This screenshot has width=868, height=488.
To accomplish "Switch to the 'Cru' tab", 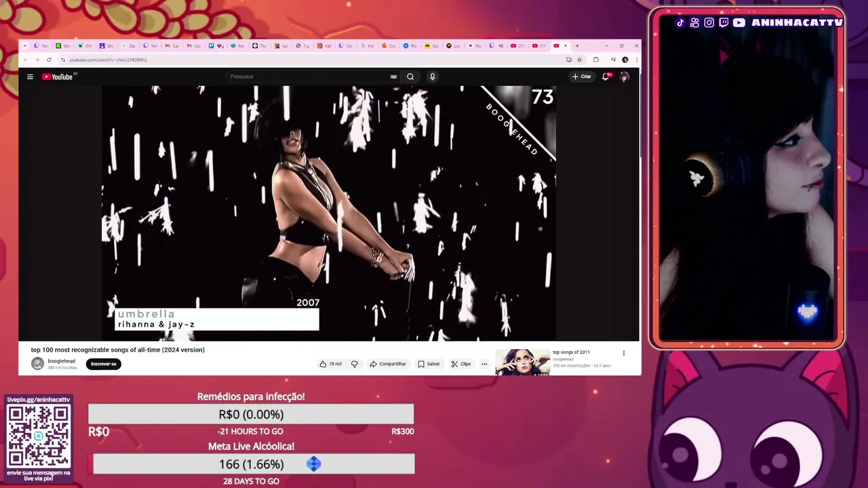I will tap(389, 46).
